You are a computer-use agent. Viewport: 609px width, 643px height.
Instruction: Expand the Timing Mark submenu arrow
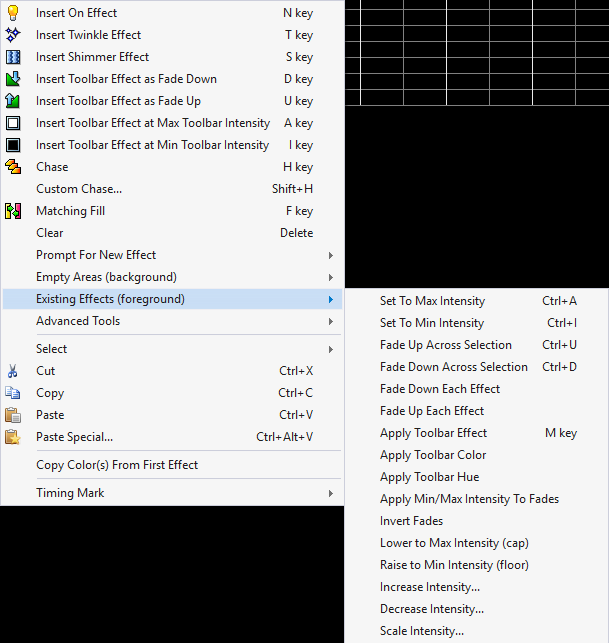click(331, 493)
